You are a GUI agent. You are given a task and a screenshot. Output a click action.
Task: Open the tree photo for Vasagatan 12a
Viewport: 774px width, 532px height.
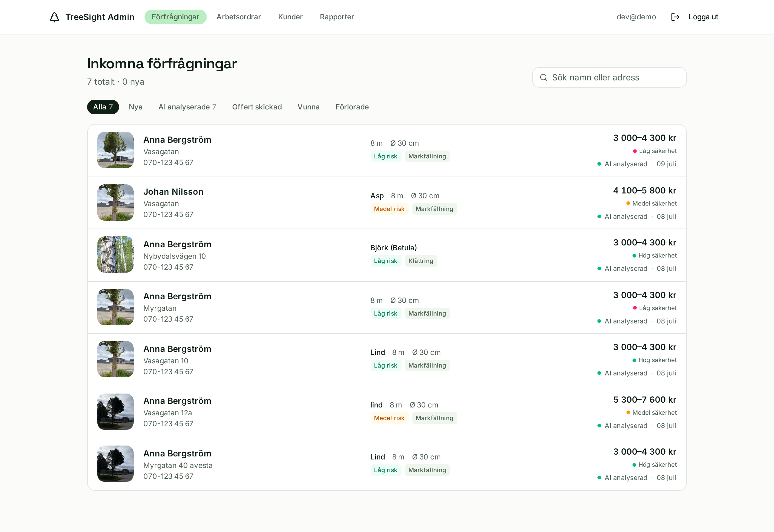(115, 412)
